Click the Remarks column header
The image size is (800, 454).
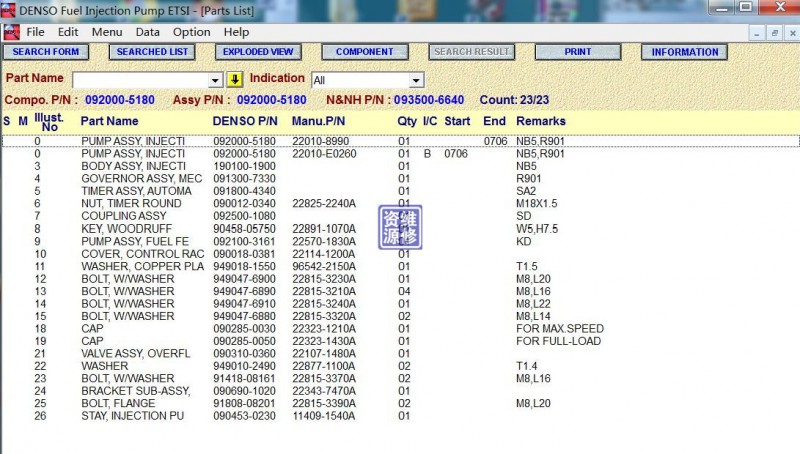541,121
